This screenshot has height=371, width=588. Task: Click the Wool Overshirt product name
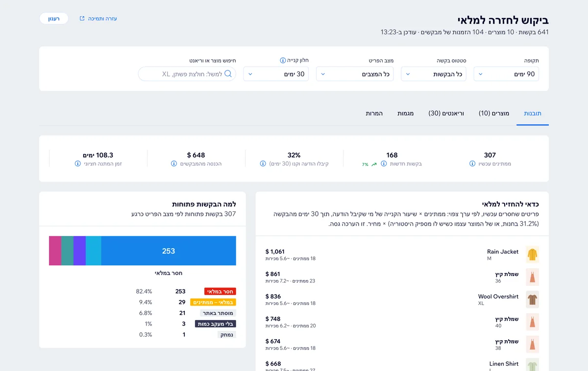[x=498, y=297]
